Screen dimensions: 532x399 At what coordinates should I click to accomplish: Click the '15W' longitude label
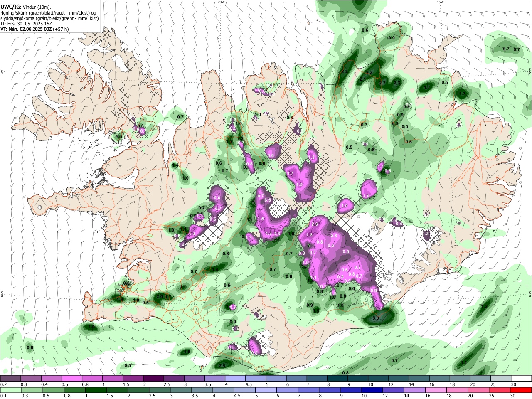pyautogui.click(x=440, y=2)
